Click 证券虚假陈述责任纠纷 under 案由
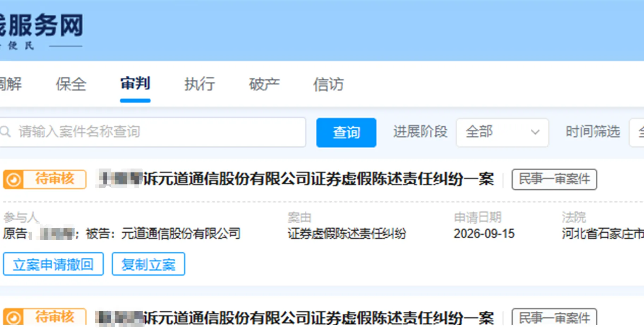Image resolution: width=644 pixels, height=330 pixels. coord(347,233)
